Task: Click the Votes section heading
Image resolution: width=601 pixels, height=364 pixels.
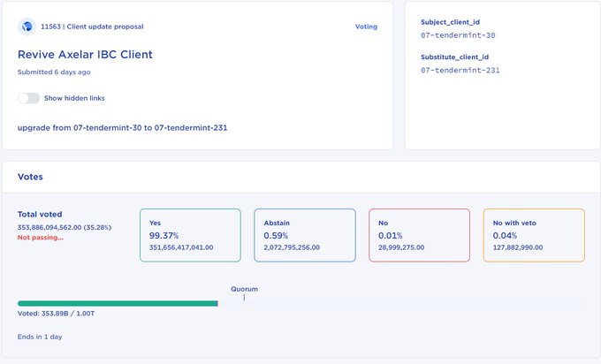Action: tap(30, 177)
